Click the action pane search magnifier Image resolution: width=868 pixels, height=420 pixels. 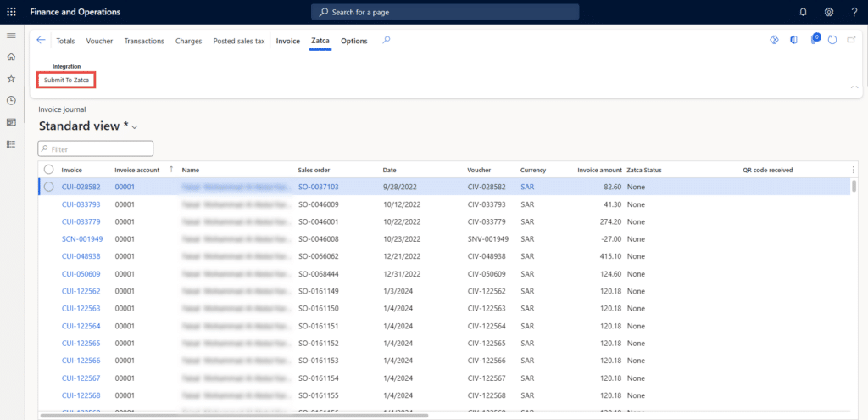[x=387, y=40]
